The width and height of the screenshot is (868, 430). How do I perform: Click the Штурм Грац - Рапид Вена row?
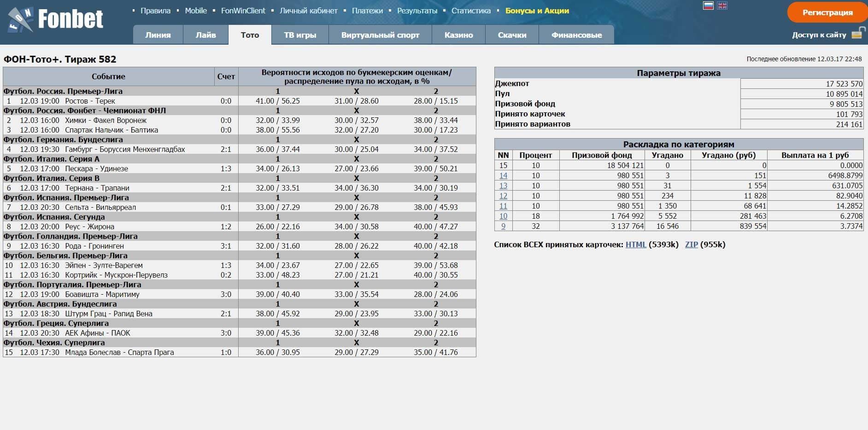click(240, 314)
